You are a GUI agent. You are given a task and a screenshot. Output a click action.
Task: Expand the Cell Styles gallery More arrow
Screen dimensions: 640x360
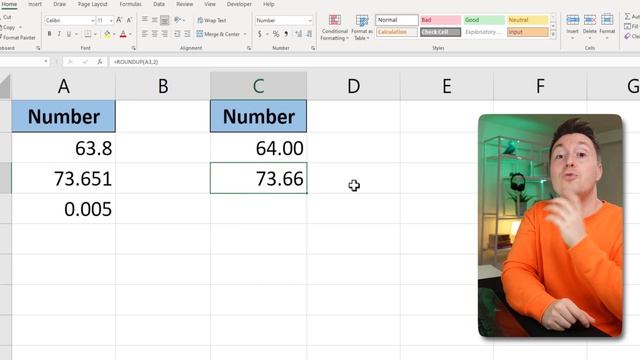553,34
